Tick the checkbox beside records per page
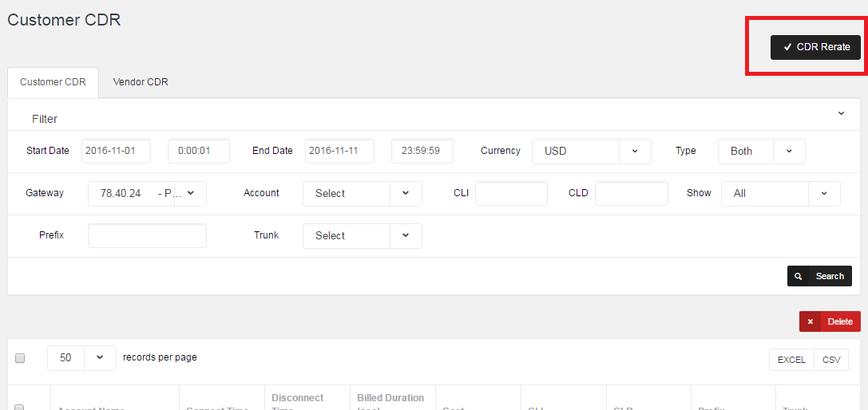This screenshot has height=410, width=868. click(x=20, y=358)
